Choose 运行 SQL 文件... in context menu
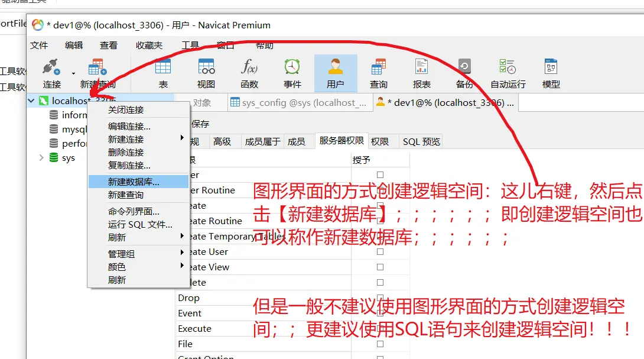The height and width of the screenshot is (359, 644). [x=138, y=225]
